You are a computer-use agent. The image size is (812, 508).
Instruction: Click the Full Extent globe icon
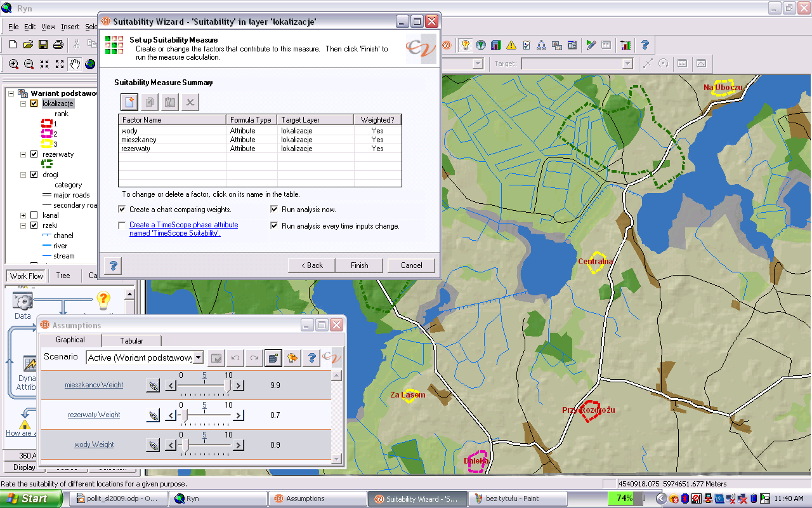tap(90, 64)
